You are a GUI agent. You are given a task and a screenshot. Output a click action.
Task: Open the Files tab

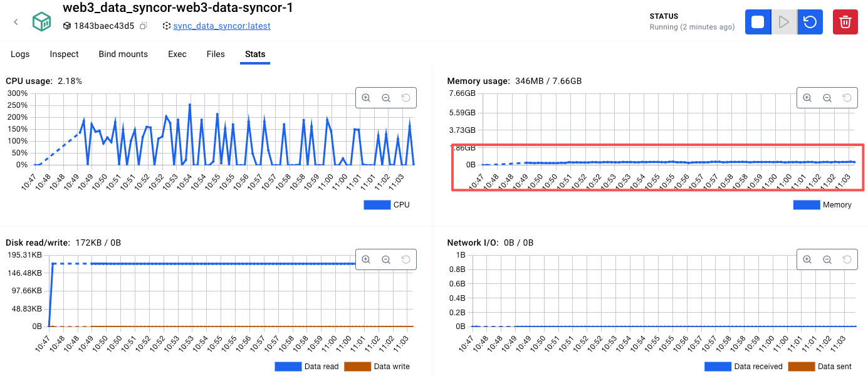[x=216, y=54]
